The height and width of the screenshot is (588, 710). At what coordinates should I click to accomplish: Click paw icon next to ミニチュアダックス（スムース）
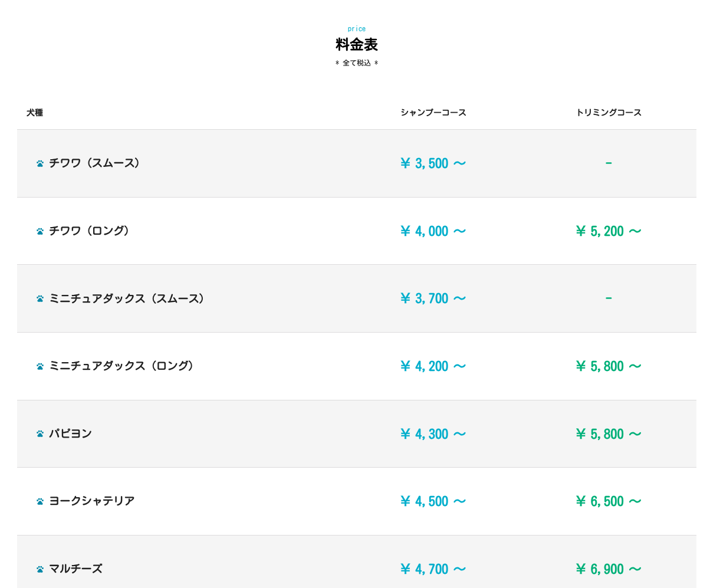click(x=40, y=299)
